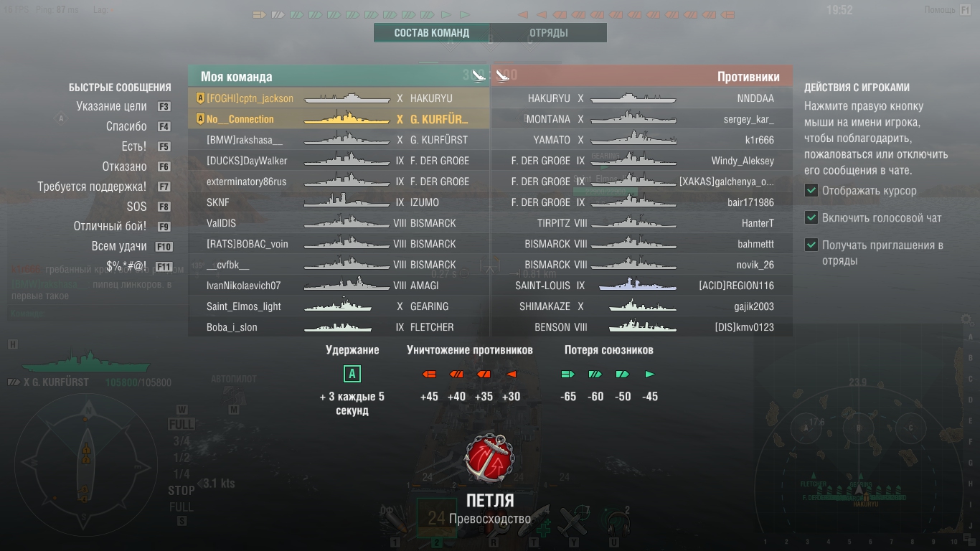
Task: Click the F1 help key icon
Action: click(966, 9)
